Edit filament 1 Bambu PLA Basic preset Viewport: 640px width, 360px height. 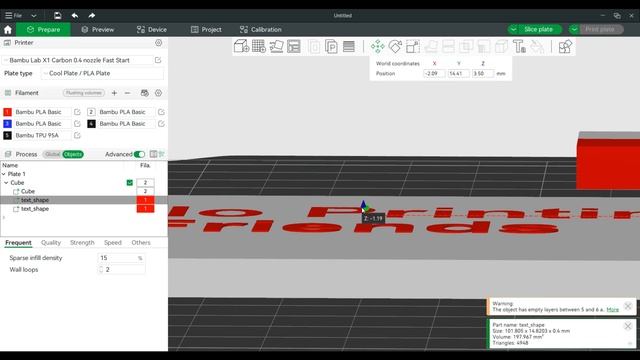(x=77, y=112)
